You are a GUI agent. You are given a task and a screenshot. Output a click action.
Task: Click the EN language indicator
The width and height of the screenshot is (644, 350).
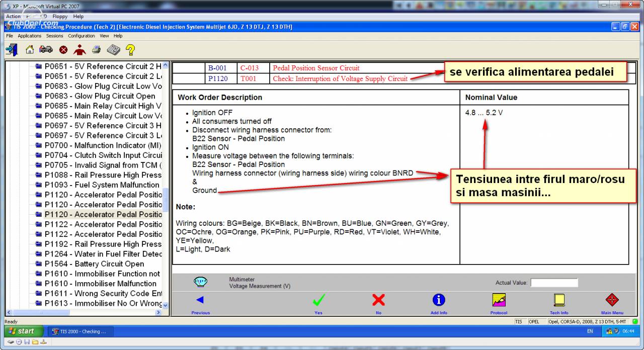click(x=590, y=331)
